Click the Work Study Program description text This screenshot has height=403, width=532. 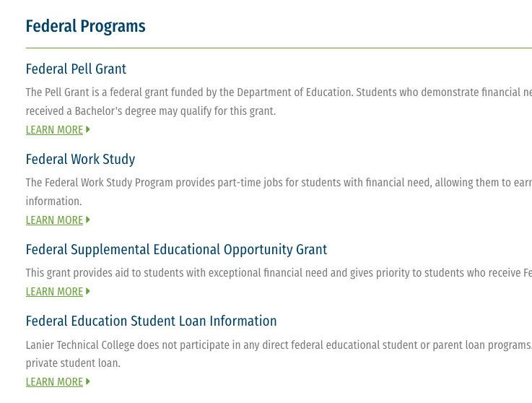click(279, 192)
